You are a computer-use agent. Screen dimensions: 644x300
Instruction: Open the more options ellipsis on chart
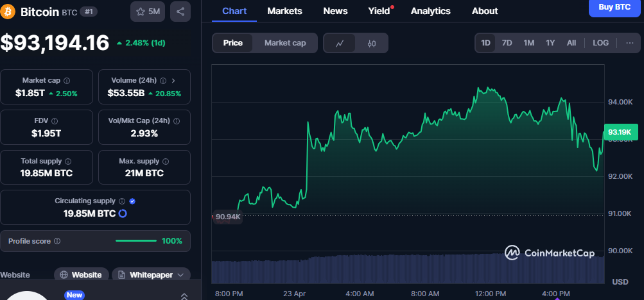point(630,42)
